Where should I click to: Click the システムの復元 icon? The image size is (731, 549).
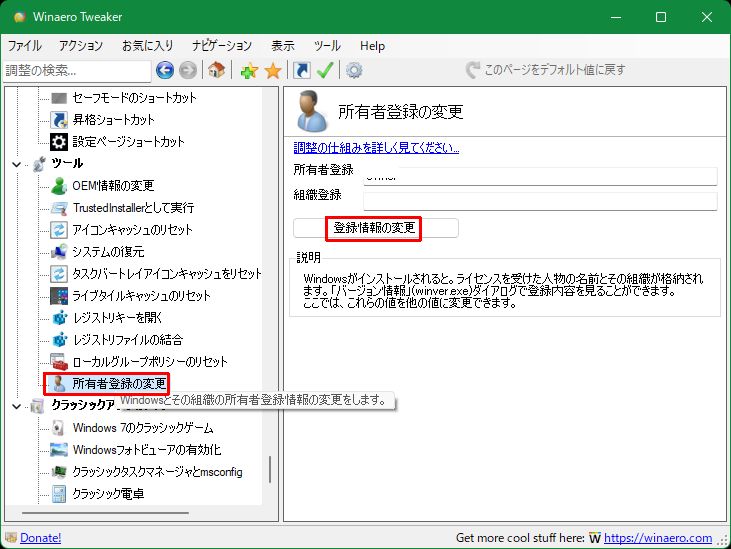tap(59, 252)
